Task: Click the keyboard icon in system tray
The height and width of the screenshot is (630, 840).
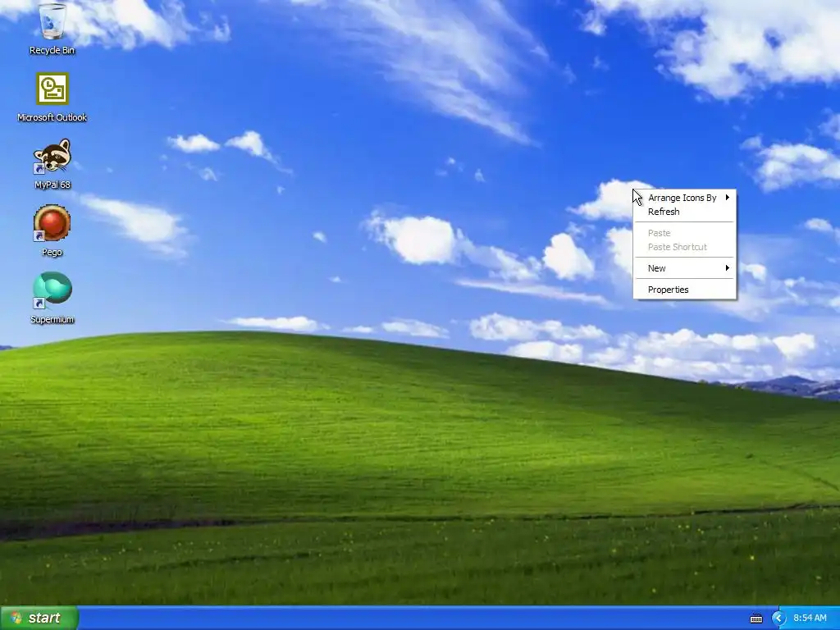Action: tap(756, 619)
